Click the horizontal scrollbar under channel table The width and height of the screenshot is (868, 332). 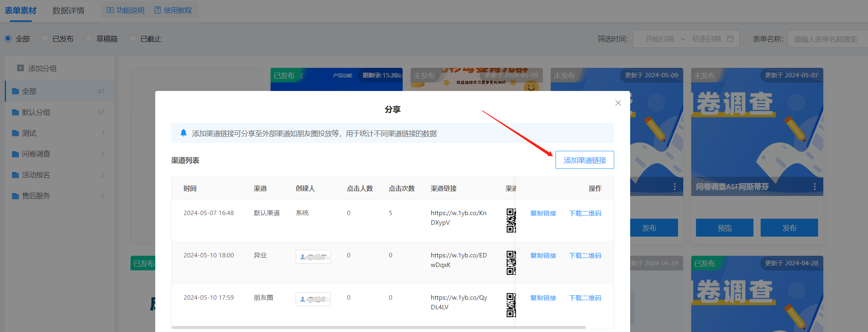tap(379, 327)
